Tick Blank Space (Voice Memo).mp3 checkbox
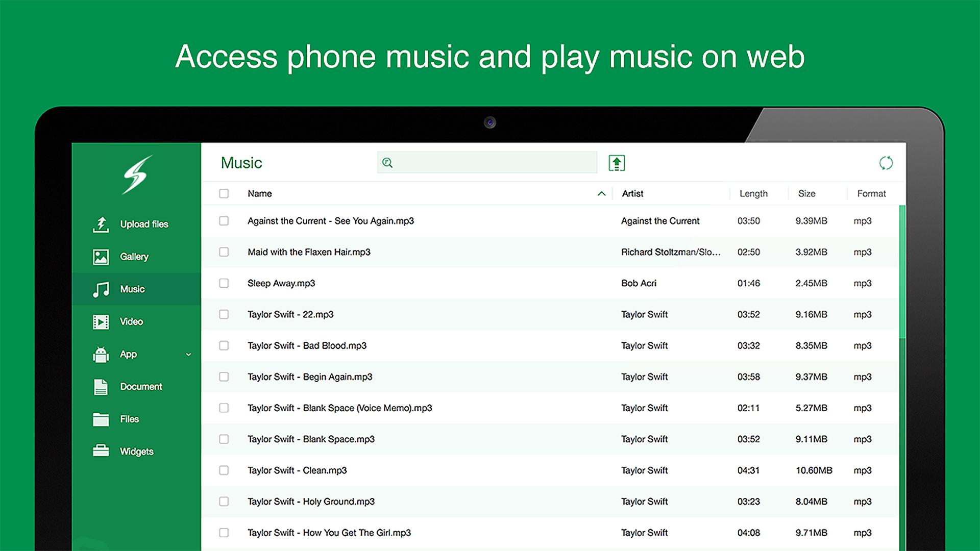Viewport: 980px width, 551px height. [224, 408]
